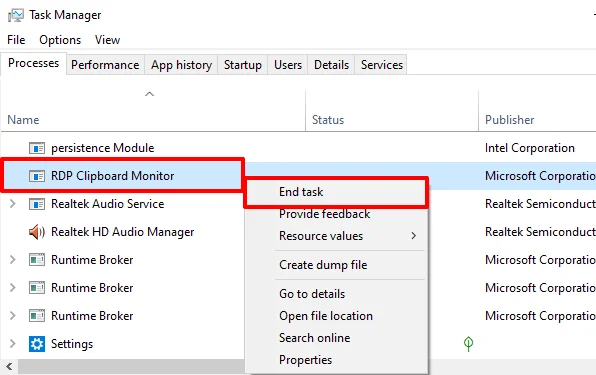Open the View menu
Image resolution: width=596 pixels, height=375 pixels.
point(108,40)
